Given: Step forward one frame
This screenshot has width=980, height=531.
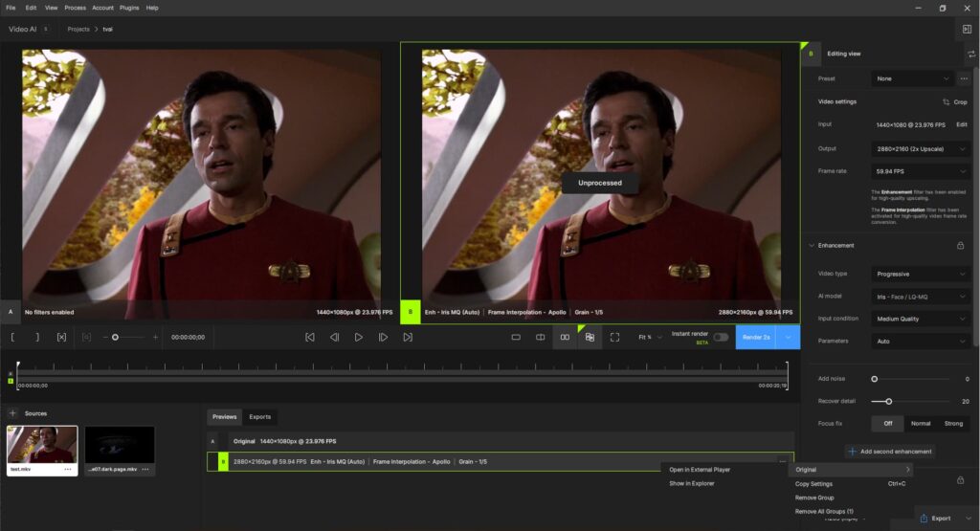Looking at the screenshot, I should [383, 337].
